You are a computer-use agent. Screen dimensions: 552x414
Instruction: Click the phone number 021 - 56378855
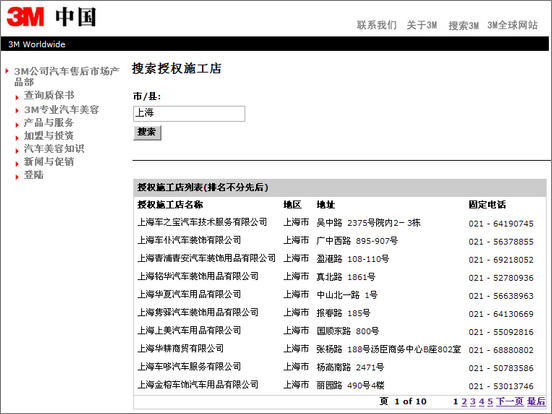(501, 242)
